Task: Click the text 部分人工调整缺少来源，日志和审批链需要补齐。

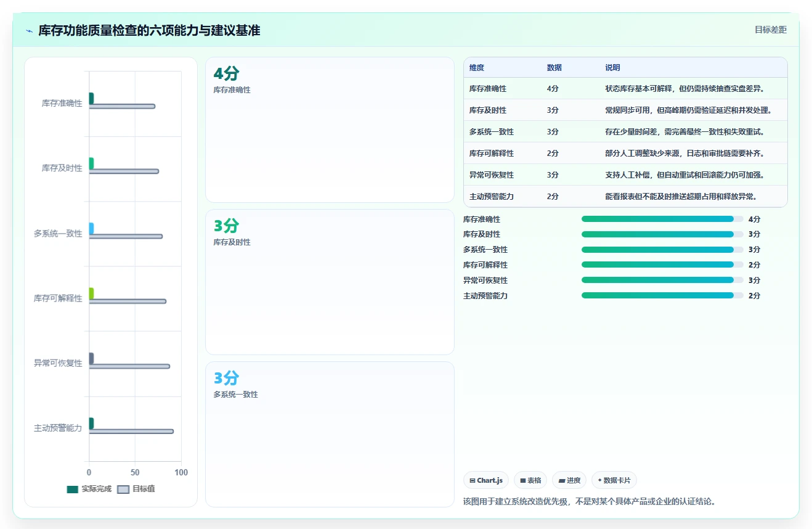Action: coord(684,154)
